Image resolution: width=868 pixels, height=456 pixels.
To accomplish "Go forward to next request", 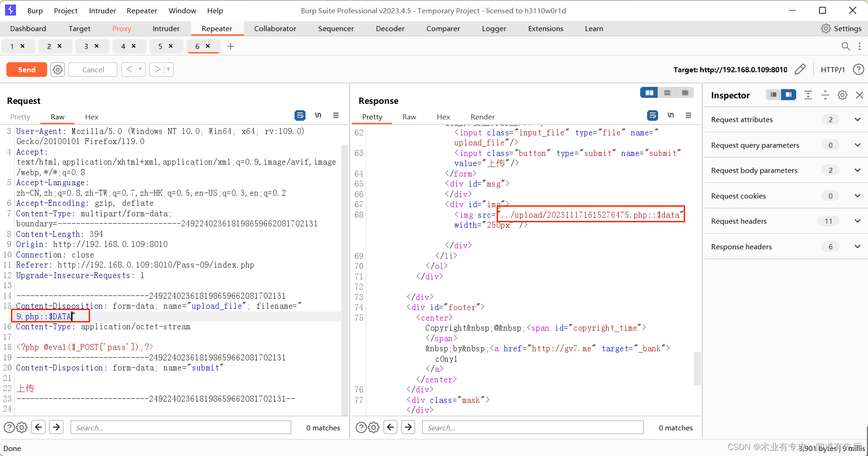I will (157, 70).
